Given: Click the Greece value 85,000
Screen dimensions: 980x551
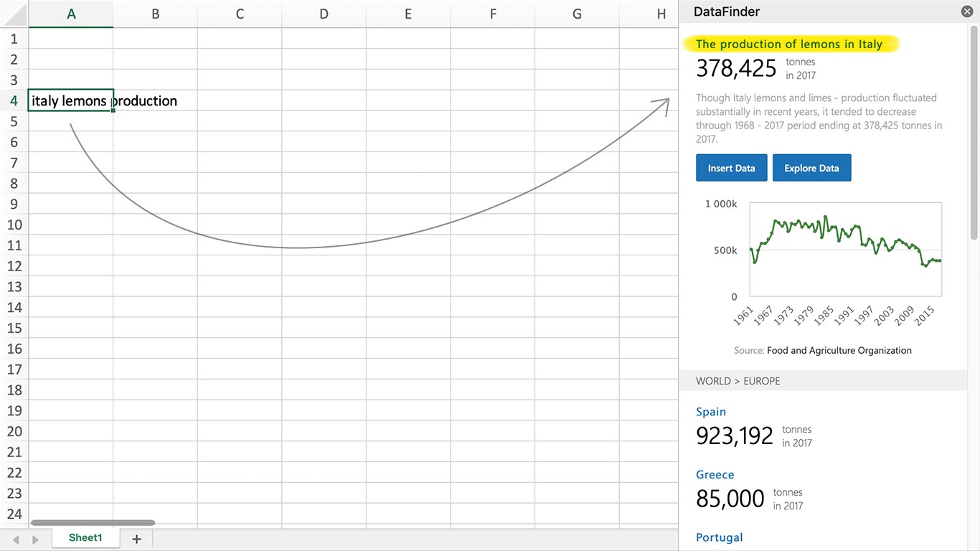Looking at the screenshot, I should coord(730,499).
